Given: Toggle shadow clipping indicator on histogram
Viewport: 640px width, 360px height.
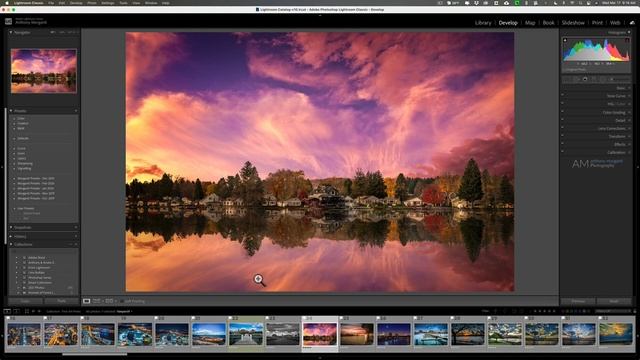Looking at the screenshot, I should [x=565, y=40].
